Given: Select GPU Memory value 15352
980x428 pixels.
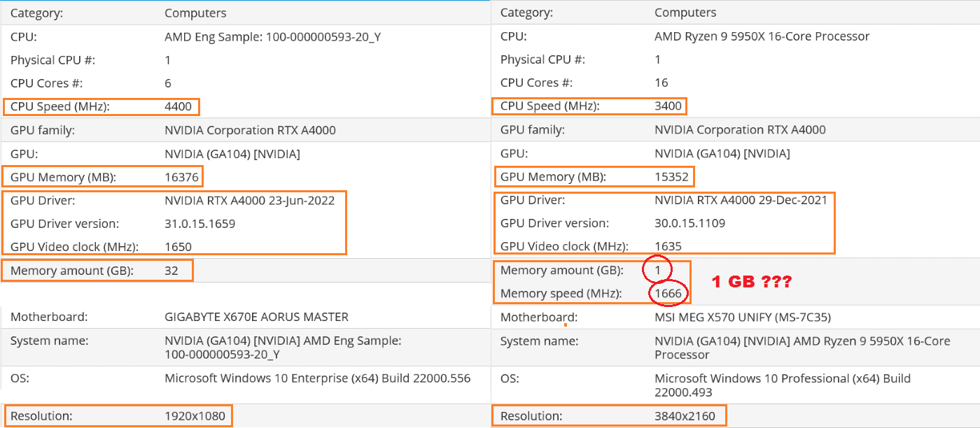Looking at the screenshot, I should [671, 177].
